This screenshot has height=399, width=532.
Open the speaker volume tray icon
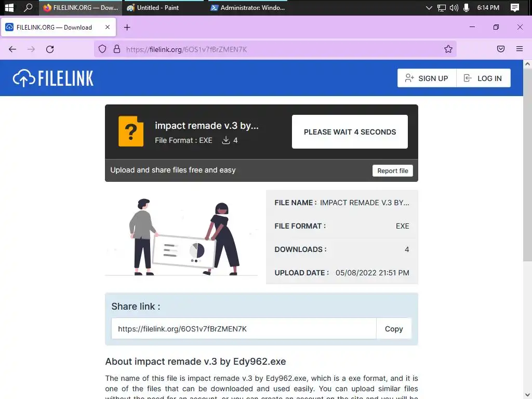(x=454, y=7)
